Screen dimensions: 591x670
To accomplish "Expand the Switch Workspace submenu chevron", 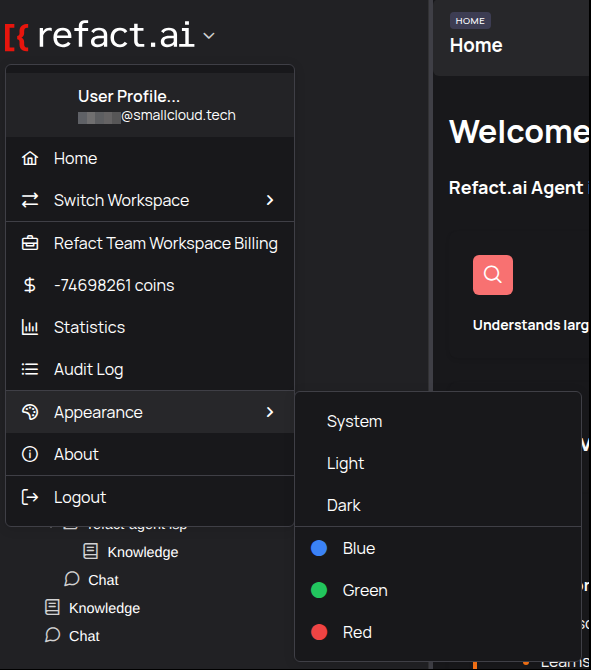I will tap(270, 200).
